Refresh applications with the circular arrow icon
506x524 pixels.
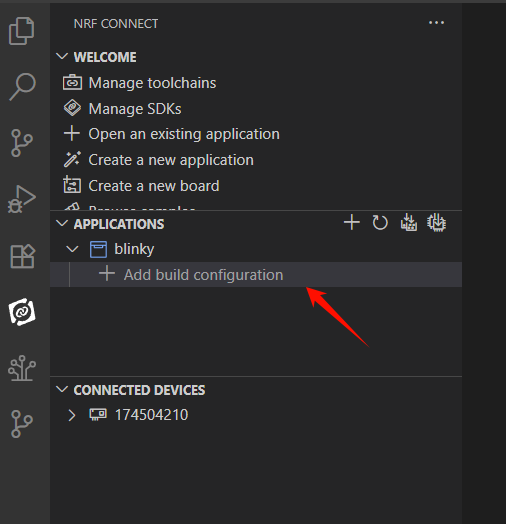tap(380, 223)
